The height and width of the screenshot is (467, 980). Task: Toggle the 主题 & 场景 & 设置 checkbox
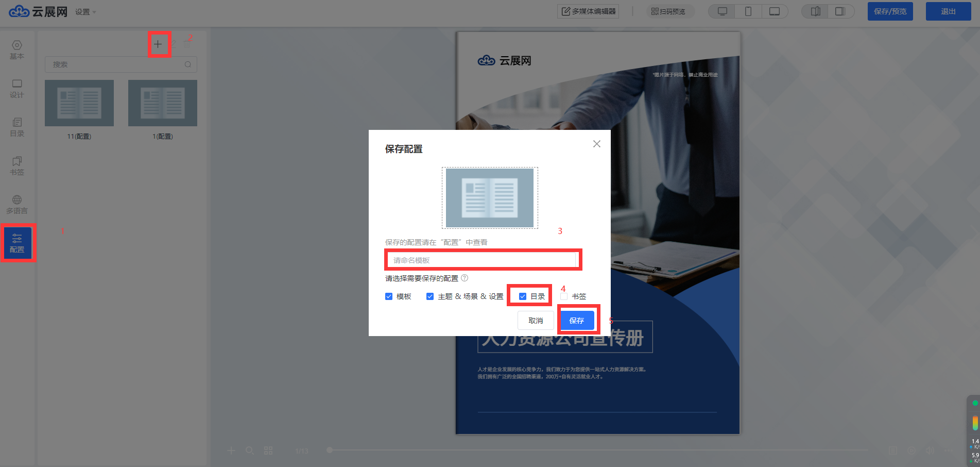[430, 296]
